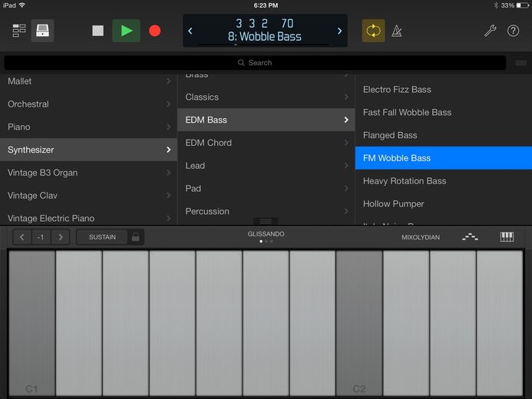Expand Orchestral with its chevron
The width and height of the screenshot is (532, 399).
coord(169,104)
